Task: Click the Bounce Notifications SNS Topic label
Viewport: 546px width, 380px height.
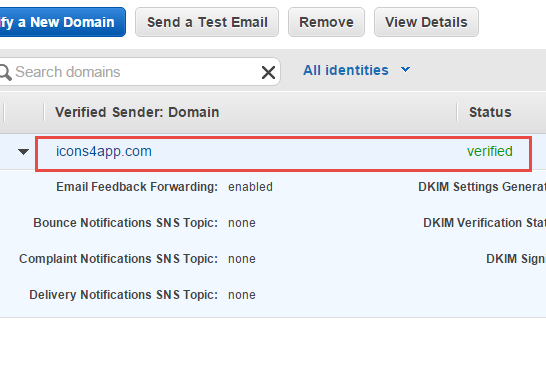Action: [125, 223]
